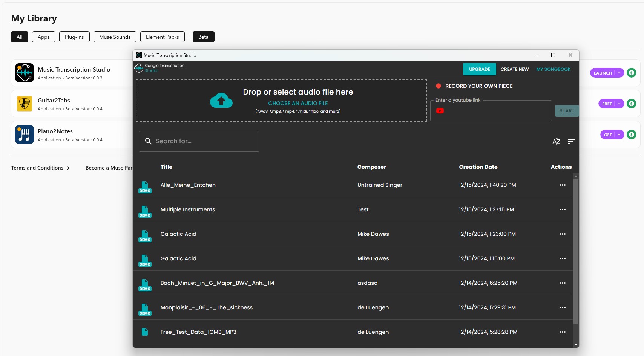Open actions menu for Alle_Meine_Entchen
644x356 pixels.
click(562, 185)
